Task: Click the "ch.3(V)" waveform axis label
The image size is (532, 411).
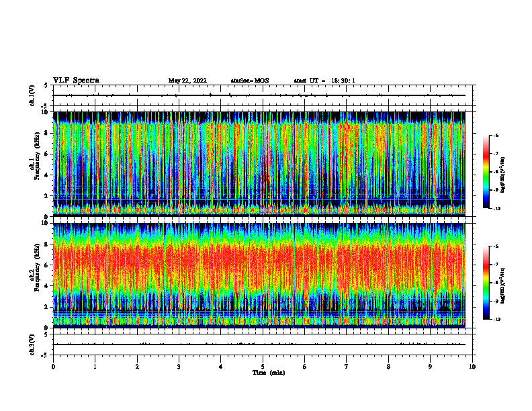Action: [32, 345]
